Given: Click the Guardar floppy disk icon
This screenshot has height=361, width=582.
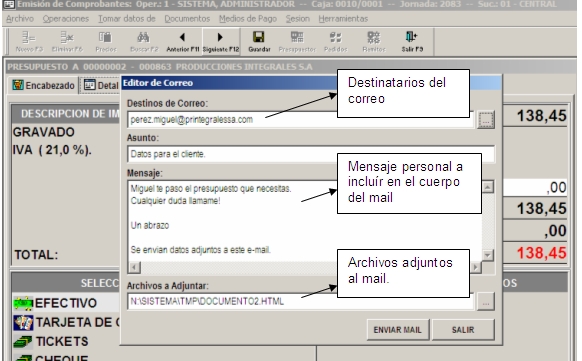Looking at the screenshot, I should point(259,42).
